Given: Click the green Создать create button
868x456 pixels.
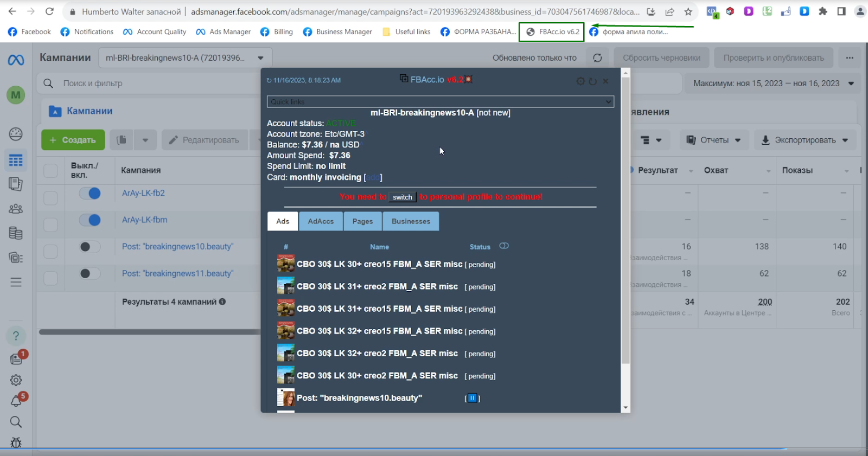Looking at the screenshot, I should 73,140.
